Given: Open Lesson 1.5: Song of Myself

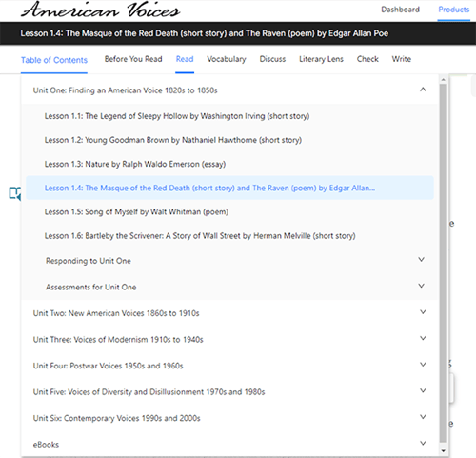Looking at the screenshot, I should coord(136,212).
